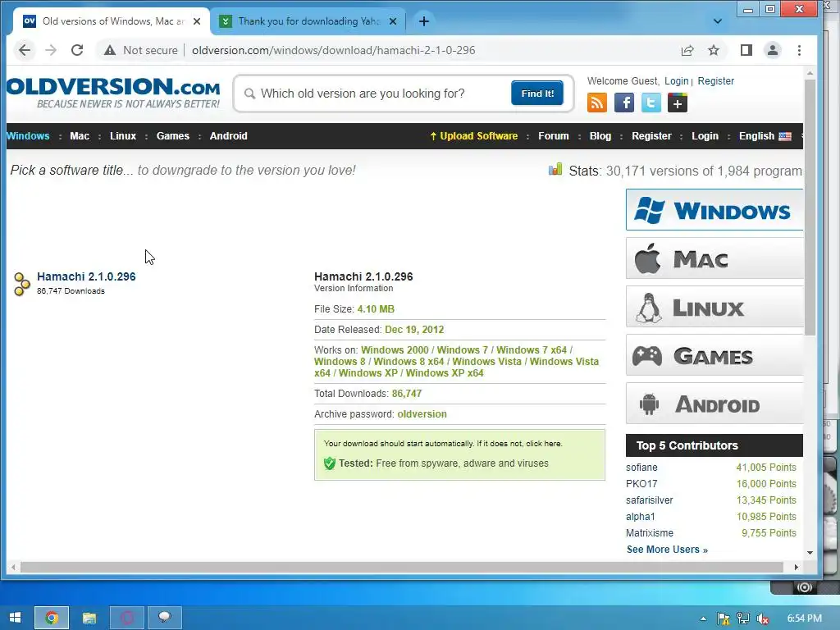840x630 pixels.
Task: Bookmark this page with the star icon
Action: click(714, 50)
